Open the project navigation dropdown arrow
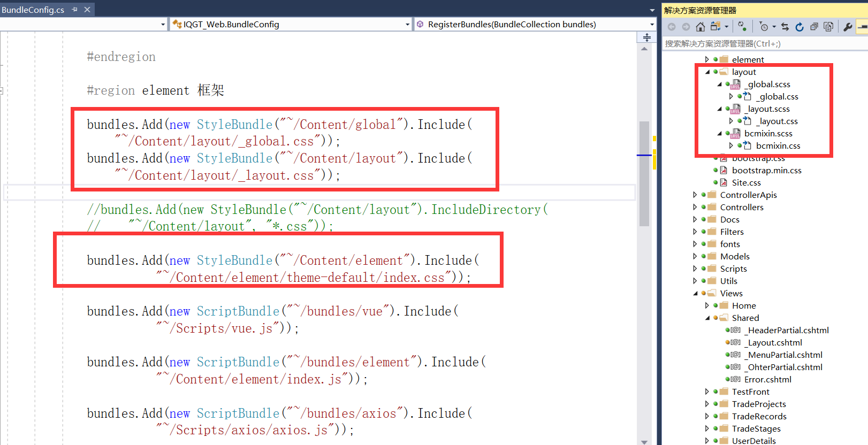 pyautogui.click(x=163, y=25)
